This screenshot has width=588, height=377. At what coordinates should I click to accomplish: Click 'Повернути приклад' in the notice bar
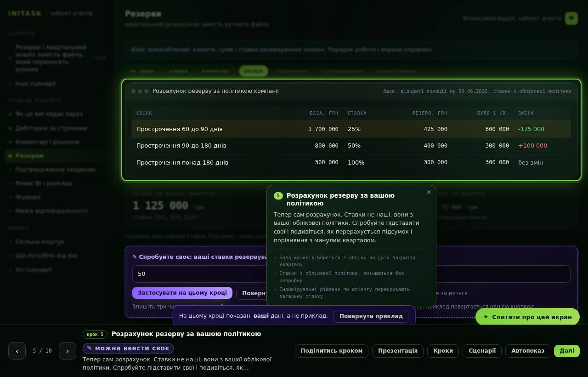point(371,316)
